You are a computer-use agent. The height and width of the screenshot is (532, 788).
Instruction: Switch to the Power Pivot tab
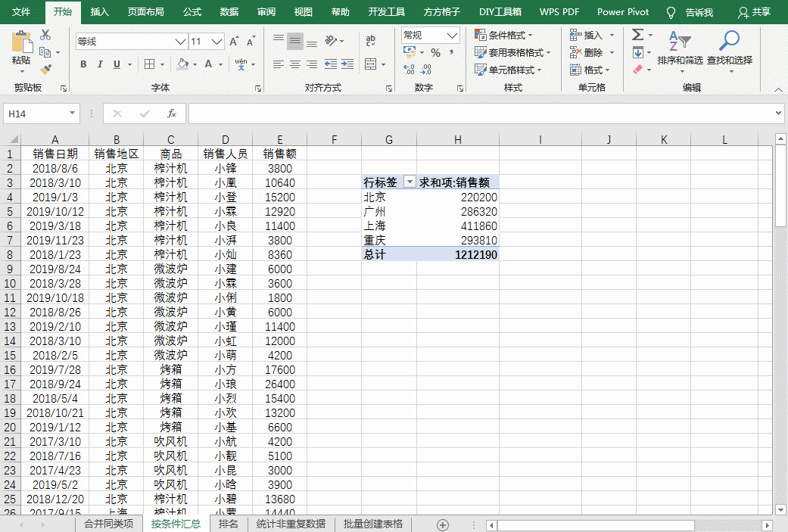pyautogui.click(x=623, y=11)
